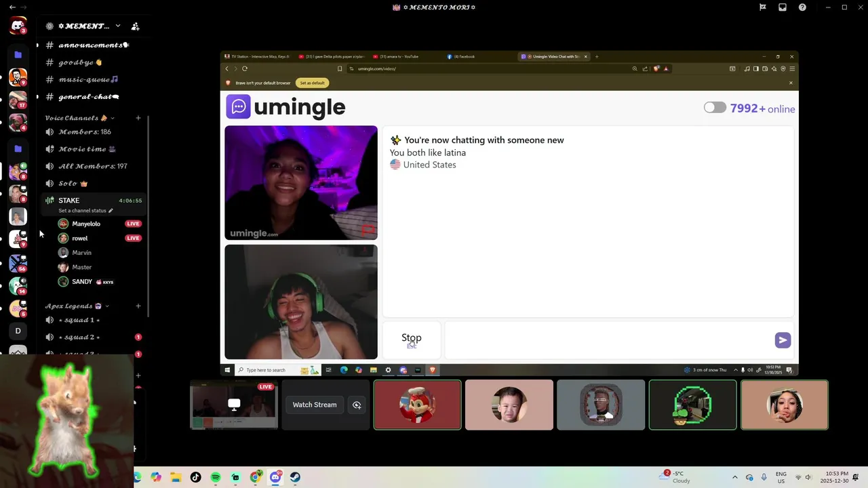Open Discord help question mark icon

coord(803,7)
